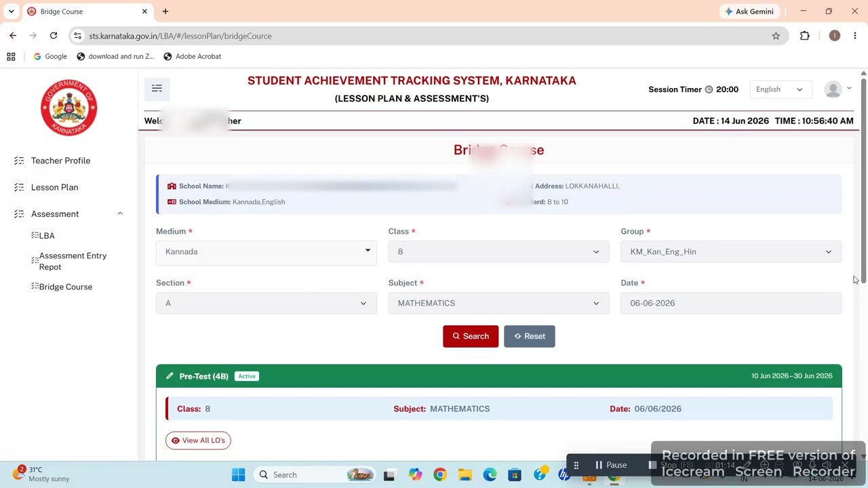
Task: Open the tab search dropdown arrow
Action: [11, 12]
